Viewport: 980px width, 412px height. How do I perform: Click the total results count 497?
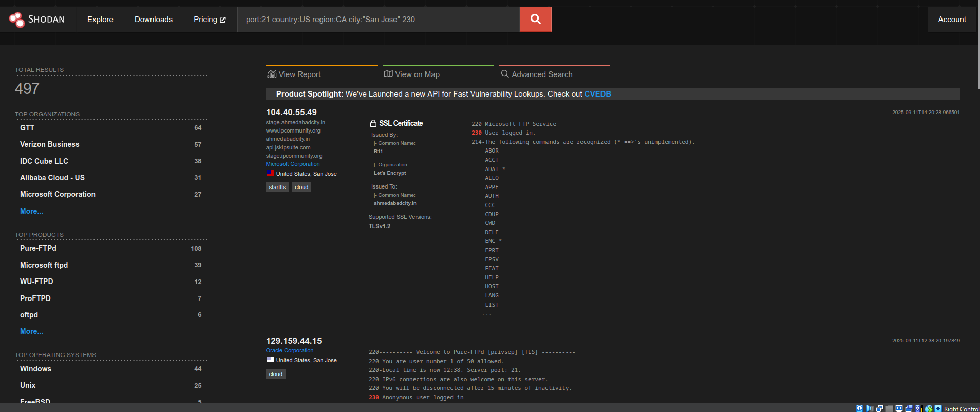pos(27,88)
